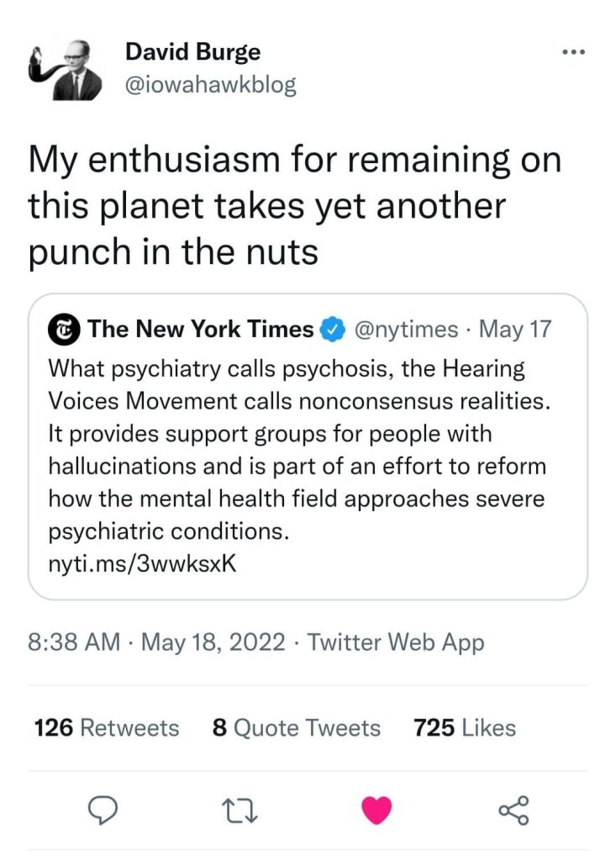616x861 pixels.
Task: View the 126 Retweets list
Action: tap(107, 727)
